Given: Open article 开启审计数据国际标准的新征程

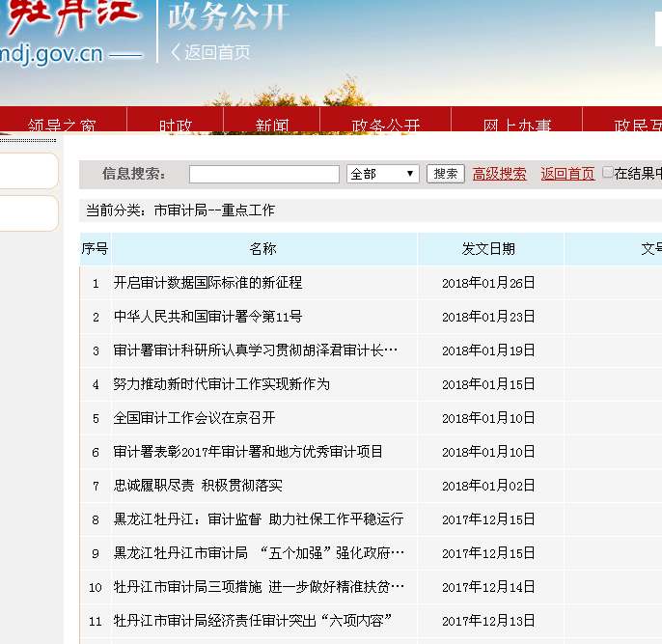Looking at the screenshot, I should click(x=207, y=283).
